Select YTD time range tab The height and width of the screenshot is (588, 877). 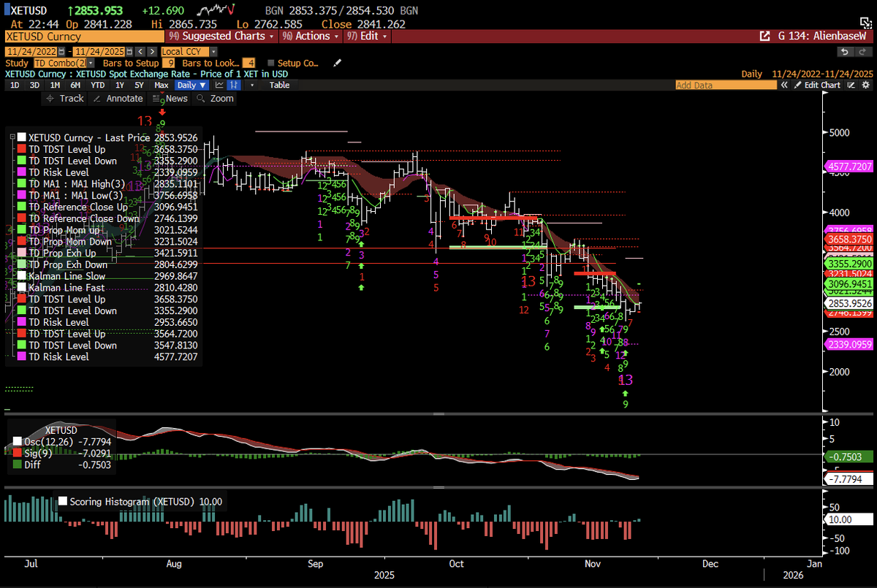click(x=97, y=85)
